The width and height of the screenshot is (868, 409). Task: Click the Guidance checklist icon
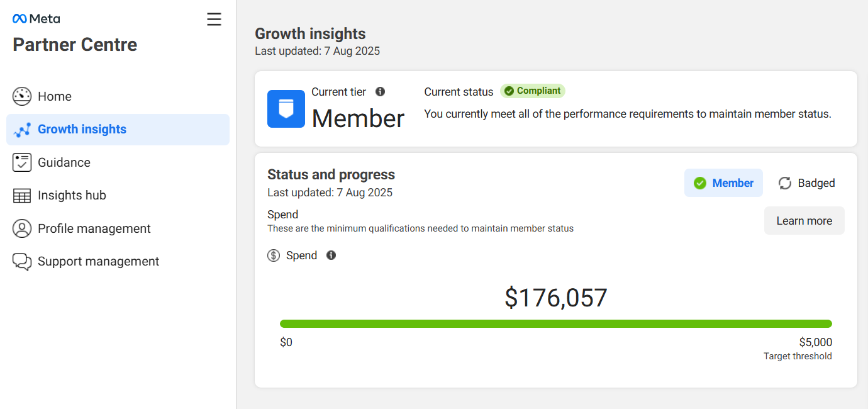(x=22, y=162)
